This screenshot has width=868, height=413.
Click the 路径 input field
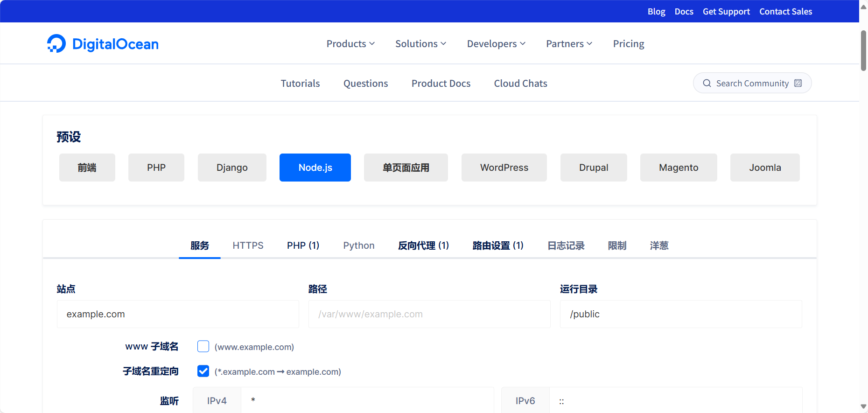pos(429,314)
